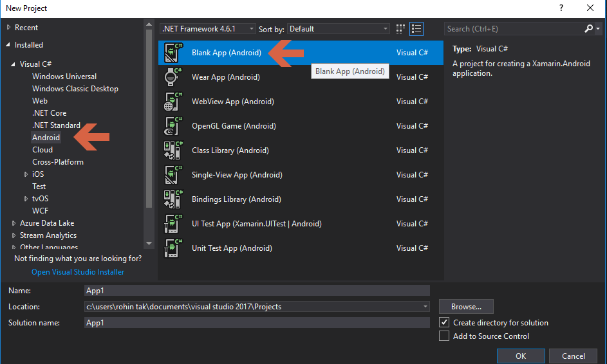Select the Cross-Platform category
This screenshot has width=607, height=364.
(58, 161)
